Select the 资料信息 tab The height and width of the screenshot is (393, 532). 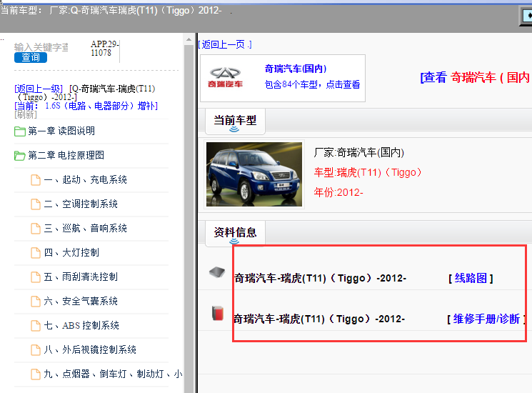(235, 233)
